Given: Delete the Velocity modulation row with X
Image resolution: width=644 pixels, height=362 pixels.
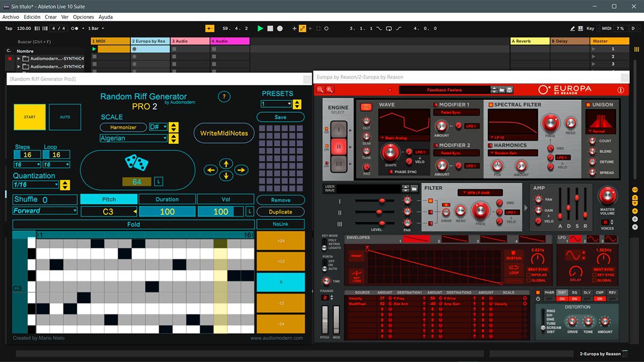Looking at the screenshot, I should point(525,298).
